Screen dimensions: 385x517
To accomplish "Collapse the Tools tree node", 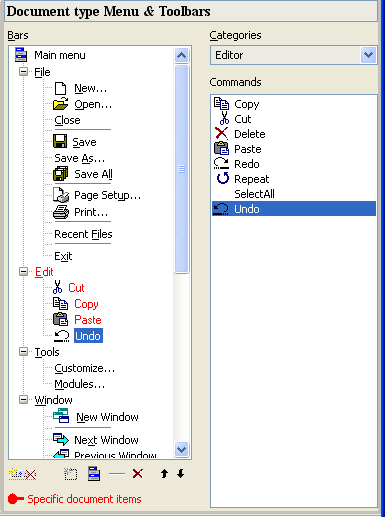I will (x=23, y=352).
